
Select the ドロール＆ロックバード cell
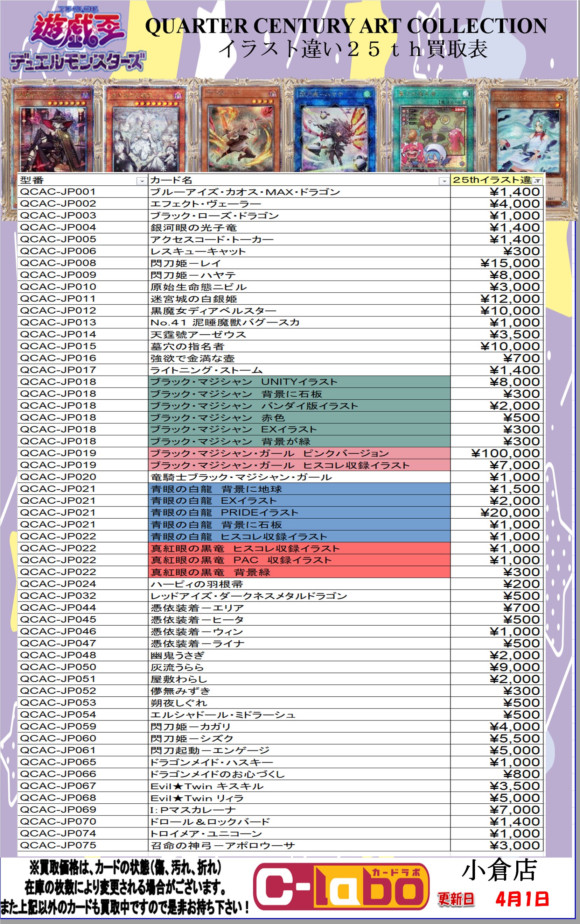pos(299,822)
